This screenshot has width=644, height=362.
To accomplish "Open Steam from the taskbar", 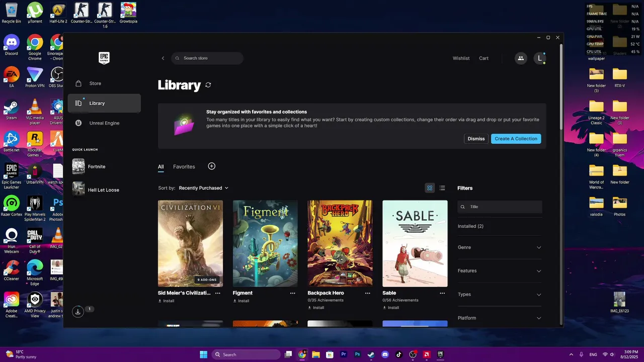I will point(371,354).
